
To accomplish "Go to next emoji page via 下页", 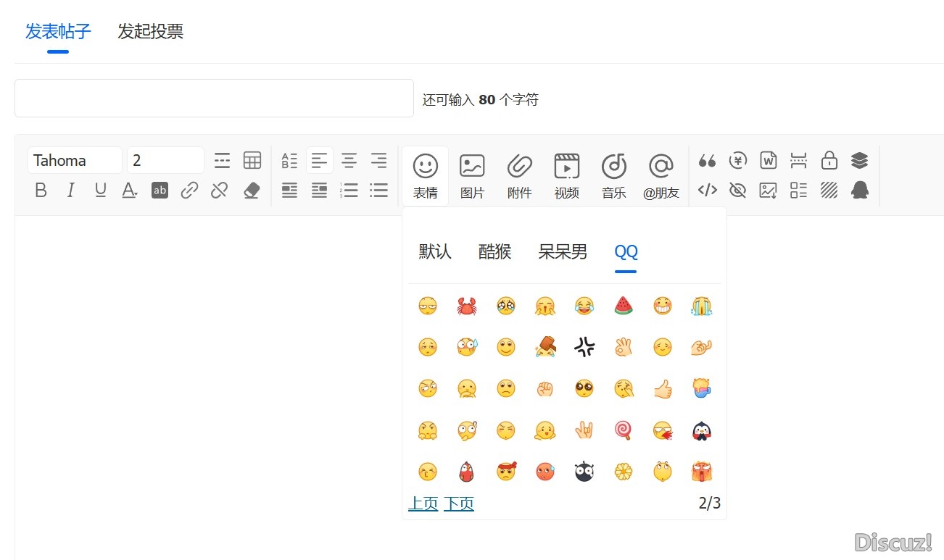I will pyautogui.click(x=458, y=503).
